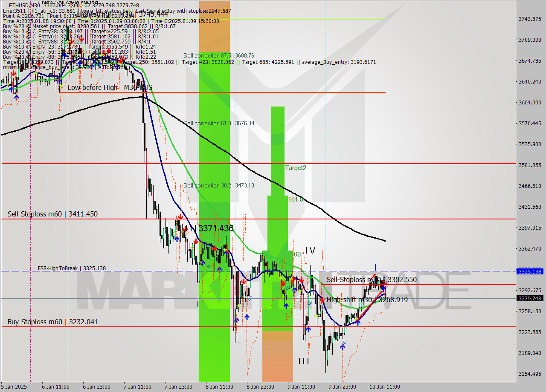This screenshot has height=392, width=546.
Task: Click the 3640.240 value on price axis
Action: click(x=530, y=81)
